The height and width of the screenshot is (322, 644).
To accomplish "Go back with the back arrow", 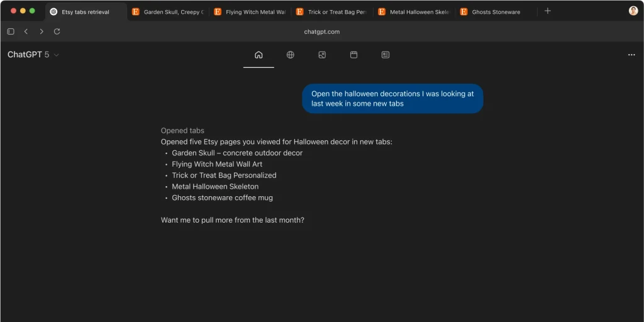I will click(x=26, y=31).
